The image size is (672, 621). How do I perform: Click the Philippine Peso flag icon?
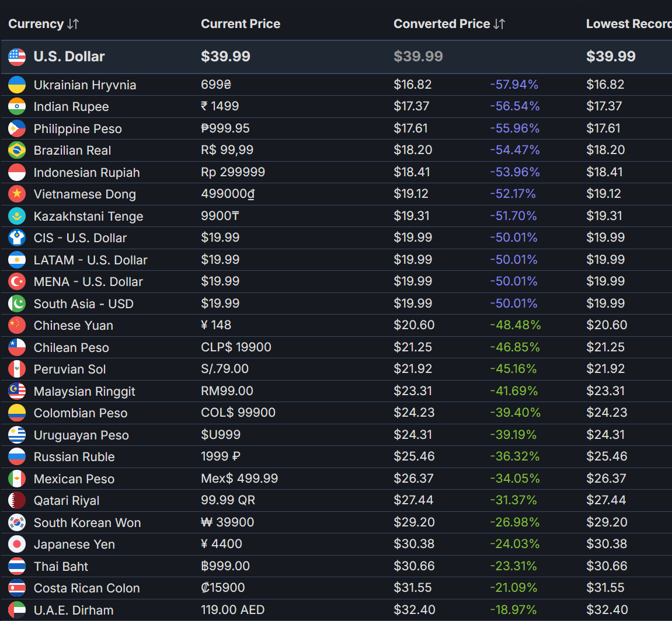point(17,128)
